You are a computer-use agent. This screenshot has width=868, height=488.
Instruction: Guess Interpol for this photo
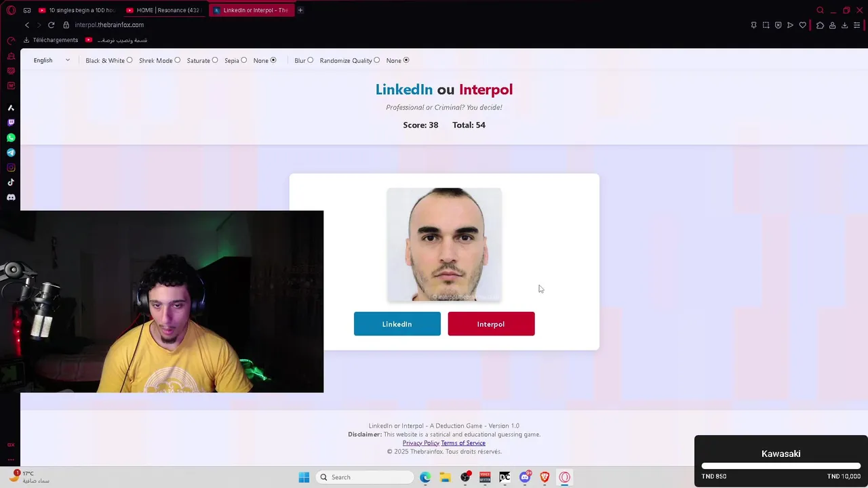pyautogui.click(x=491, y=324)
